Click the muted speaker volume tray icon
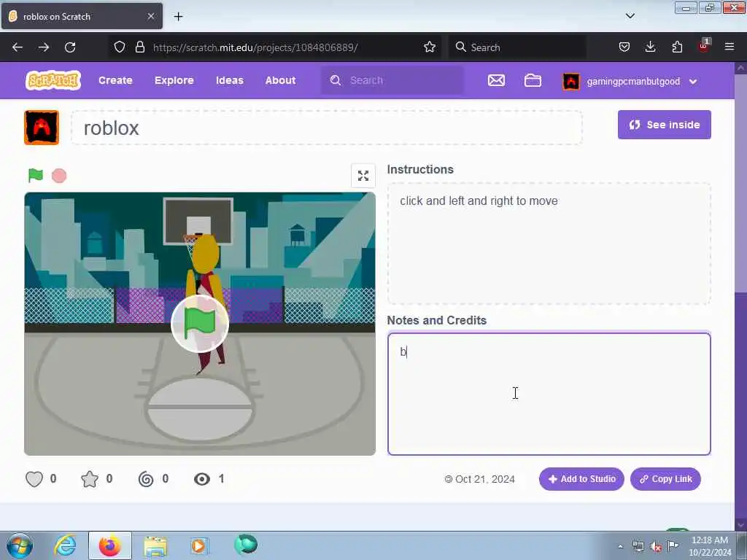This screenshot has width=747, height=560. point(656,547)
